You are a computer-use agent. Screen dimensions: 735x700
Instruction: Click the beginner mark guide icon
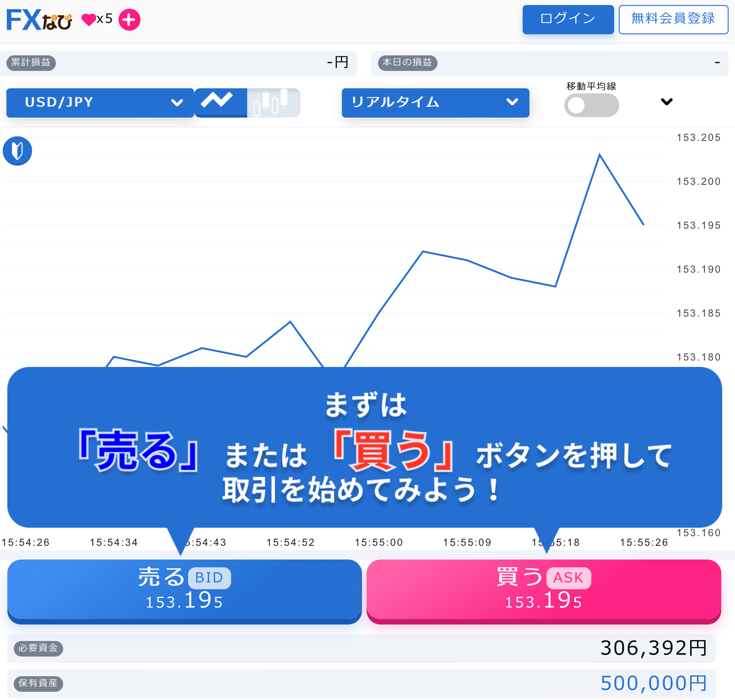point(17,151)
